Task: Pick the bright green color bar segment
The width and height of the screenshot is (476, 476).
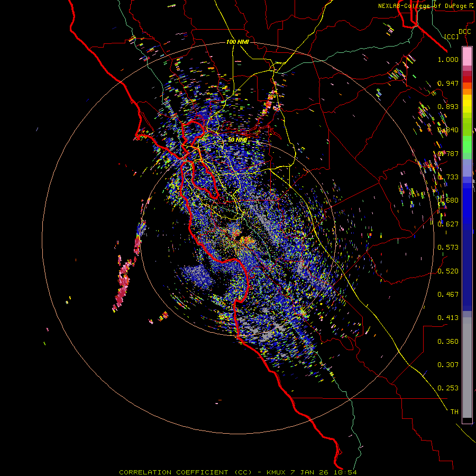Action: (x=467, y=144)
